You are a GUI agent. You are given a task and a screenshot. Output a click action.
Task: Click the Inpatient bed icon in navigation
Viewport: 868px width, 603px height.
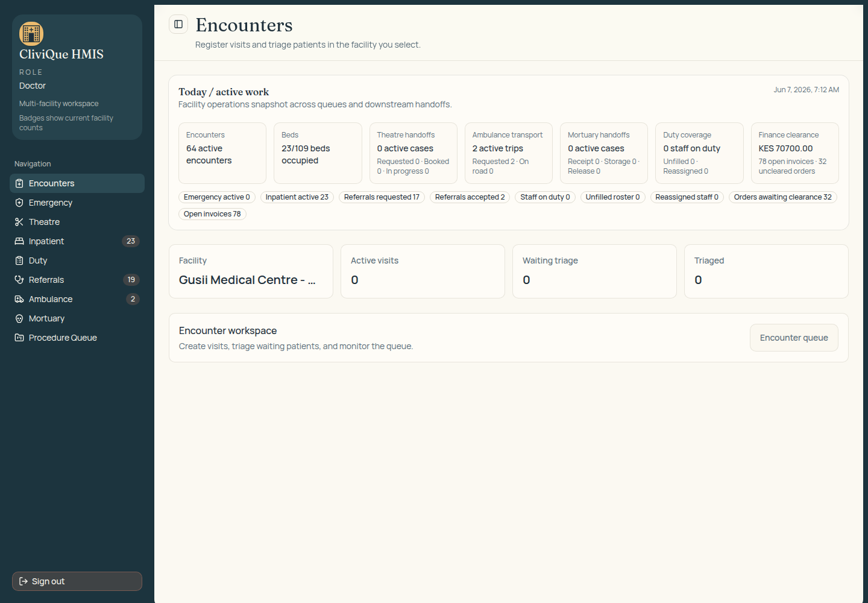(19, 241)
